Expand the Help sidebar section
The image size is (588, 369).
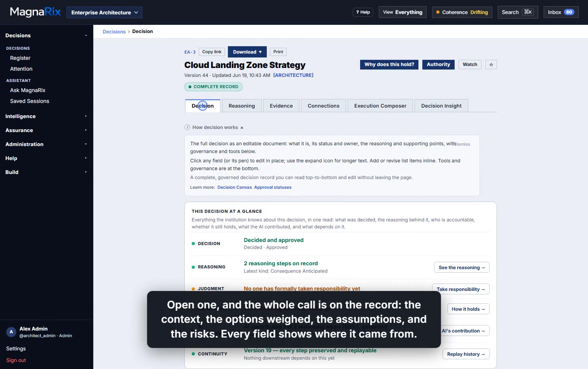click(46, 158)
